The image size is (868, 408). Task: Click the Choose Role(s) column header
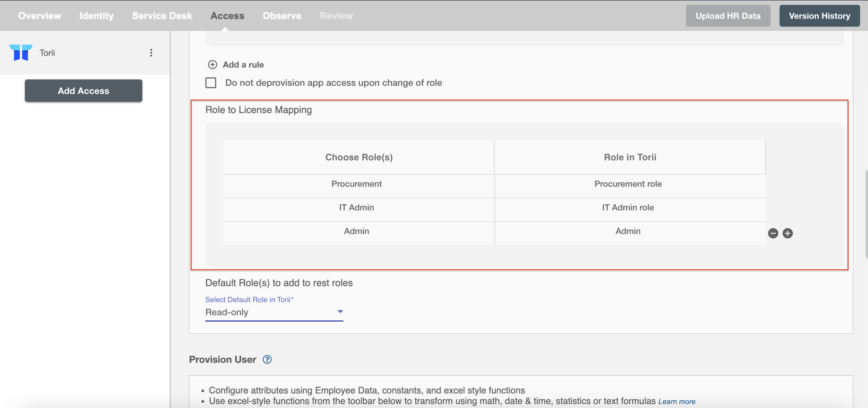point(359,157)
